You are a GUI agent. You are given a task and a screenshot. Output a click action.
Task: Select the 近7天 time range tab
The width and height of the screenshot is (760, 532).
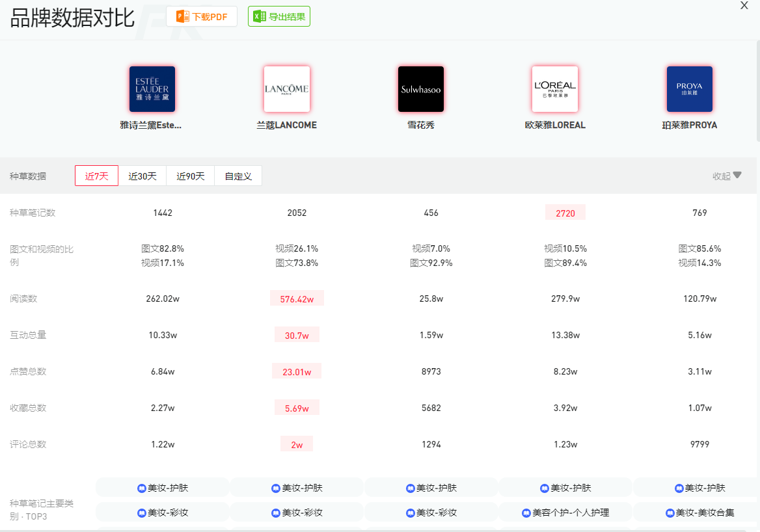[x=96, y=176]
